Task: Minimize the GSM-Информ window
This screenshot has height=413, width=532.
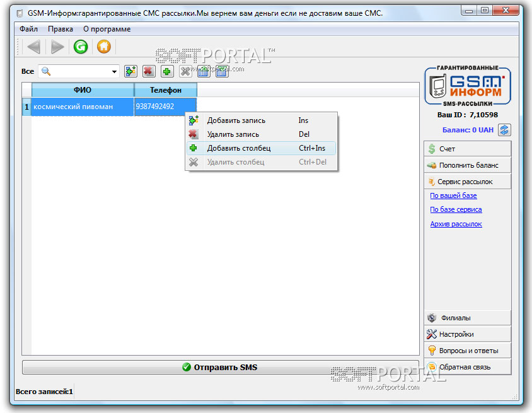Action: [x=469, y=11]
